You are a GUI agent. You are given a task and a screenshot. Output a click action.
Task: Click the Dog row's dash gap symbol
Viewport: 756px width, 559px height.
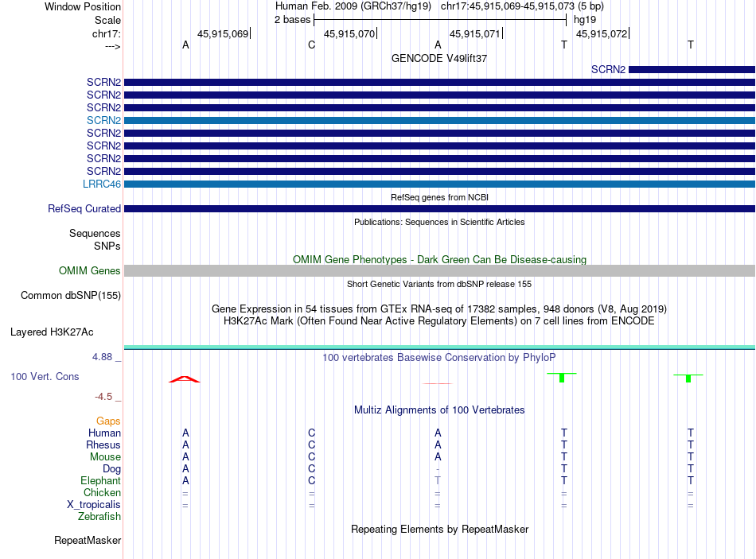[438, 469]
